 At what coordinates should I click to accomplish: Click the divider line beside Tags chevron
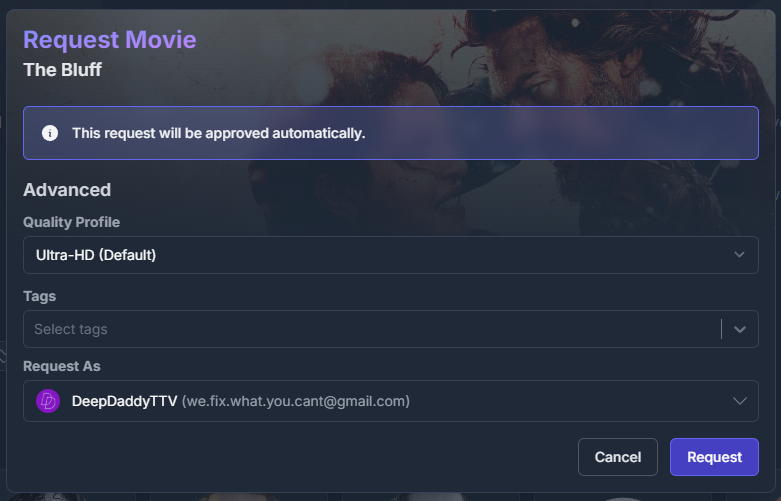point(721,329)
